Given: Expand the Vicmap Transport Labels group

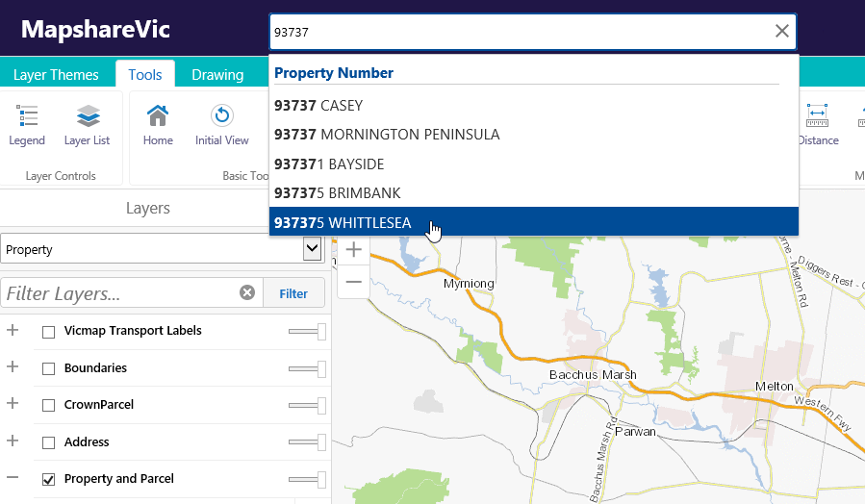Looking at the screenshot, I should [13, 330].
